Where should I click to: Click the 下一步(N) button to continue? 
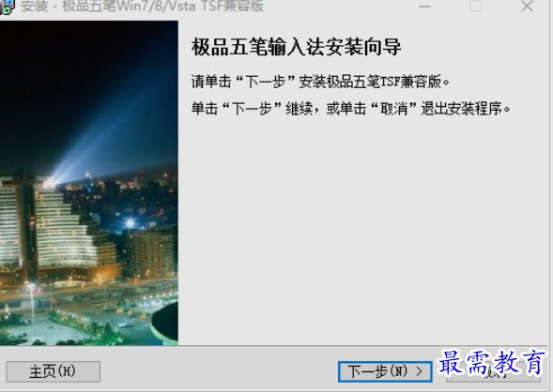[x=385, y=371]
